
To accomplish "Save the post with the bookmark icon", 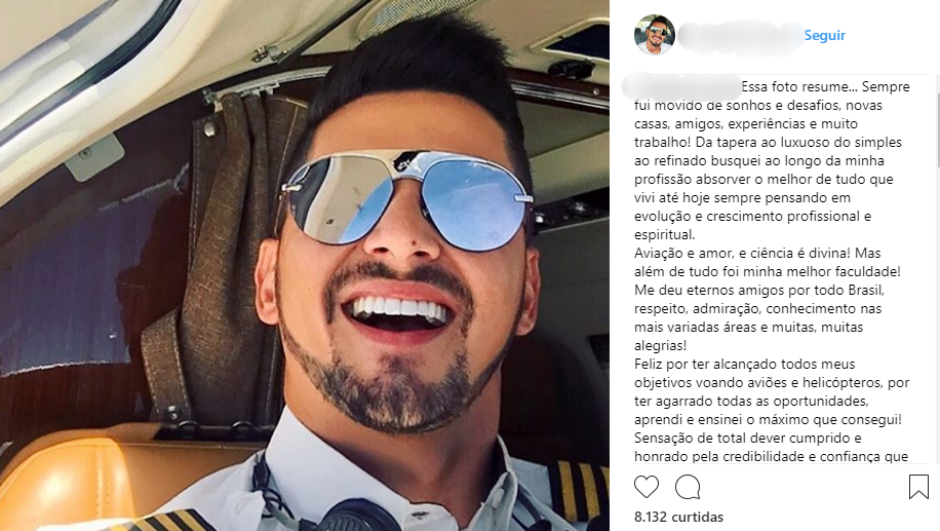I will click(918, 487).
